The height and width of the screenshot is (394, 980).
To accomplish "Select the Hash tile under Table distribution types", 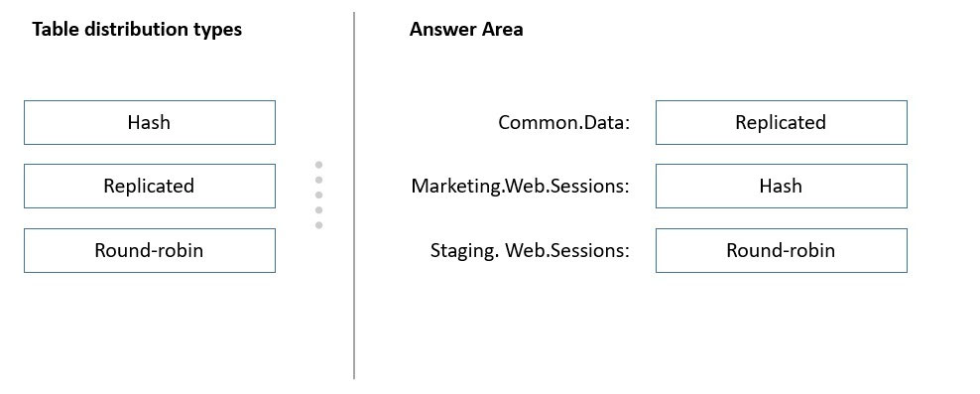I will 150,123.
